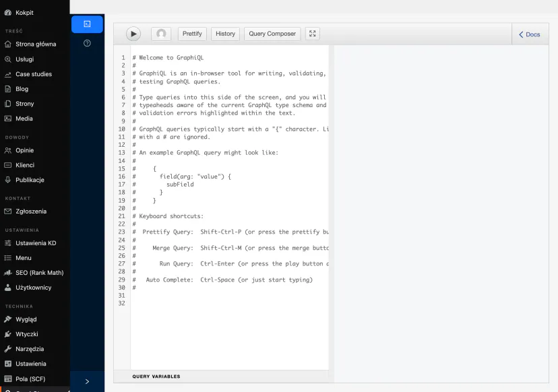
Task: Click the image icon beside Media
Action: tap(8, 119)
